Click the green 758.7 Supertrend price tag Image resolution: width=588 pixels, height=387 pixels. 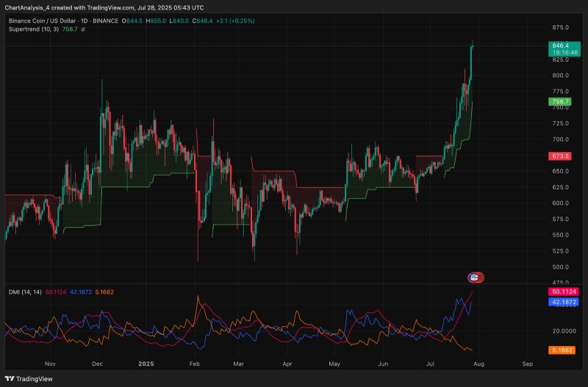560,101
